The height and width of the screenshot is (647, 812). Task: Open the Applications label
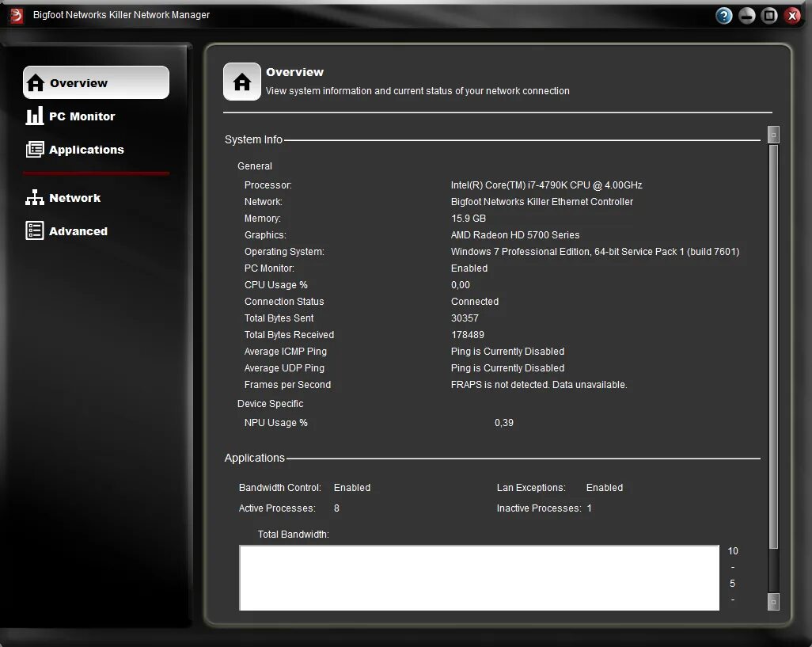86,150
